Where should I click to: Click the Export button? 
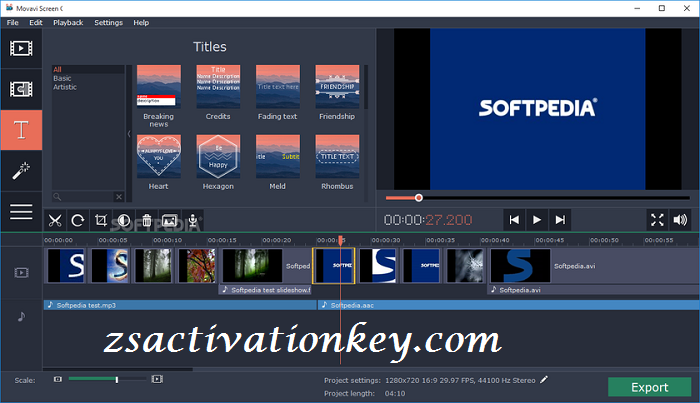click(x=650, y=387)
